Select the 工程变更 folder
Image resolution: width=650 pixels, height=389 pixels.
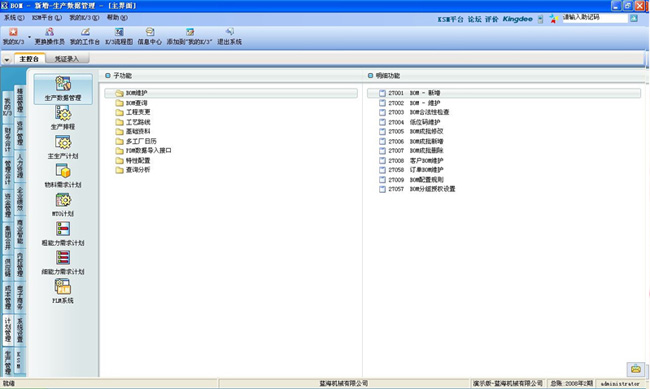coord(133,112)
